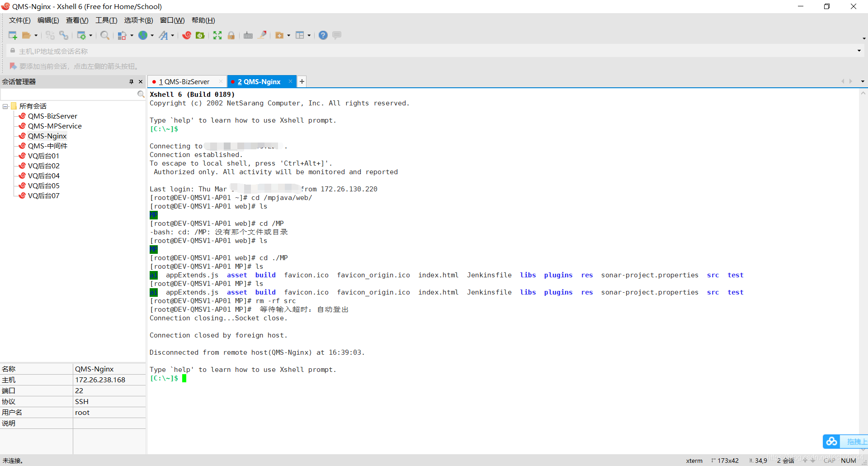868x466 pixels.
Task: Click the globe Encoding toolbar icon
Action: [143, 35]
